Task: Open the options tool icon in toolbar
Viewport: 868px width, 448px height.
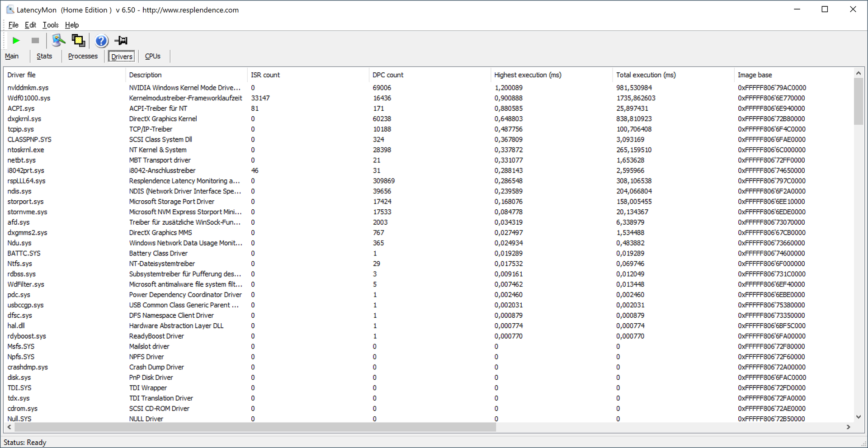Action: [x=58, y=41]
